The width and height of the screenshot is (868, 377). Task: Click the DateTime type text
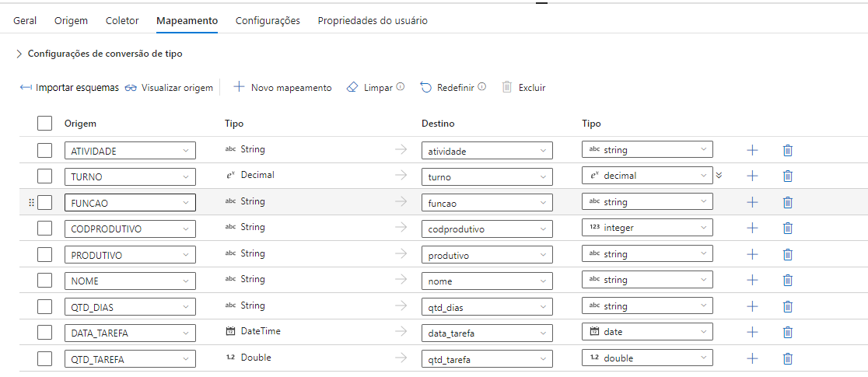pos(261,331)
